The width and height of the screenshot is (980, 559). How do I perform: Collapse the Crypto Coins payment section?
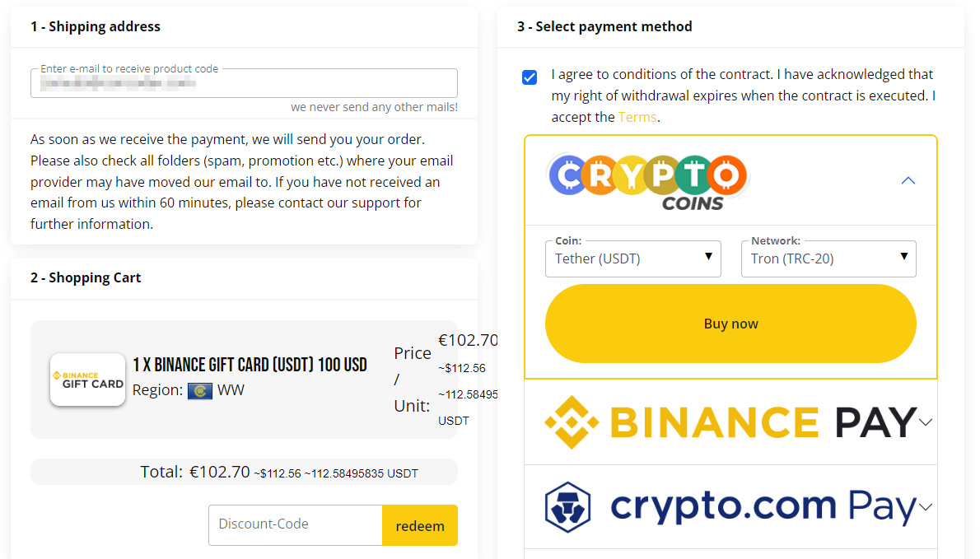coord(908,180)
